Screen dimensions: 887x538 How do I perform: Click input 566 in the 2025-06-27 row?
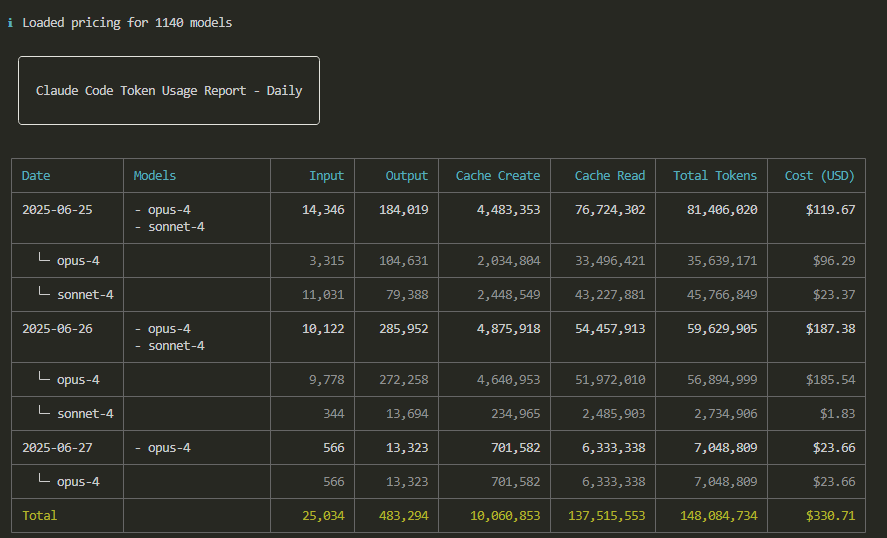click(334, 447)
